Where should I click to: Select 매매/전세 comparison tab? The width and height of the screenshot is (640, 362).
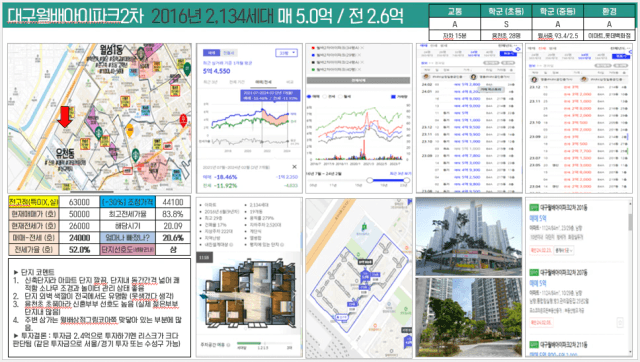pos(263,82)
